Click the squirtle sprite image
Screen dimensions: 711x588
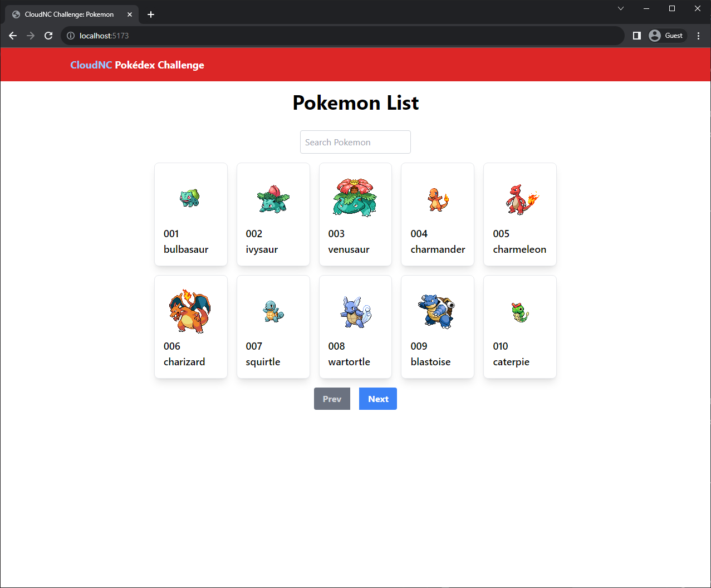pyautogui.click(x=273, y=311)
